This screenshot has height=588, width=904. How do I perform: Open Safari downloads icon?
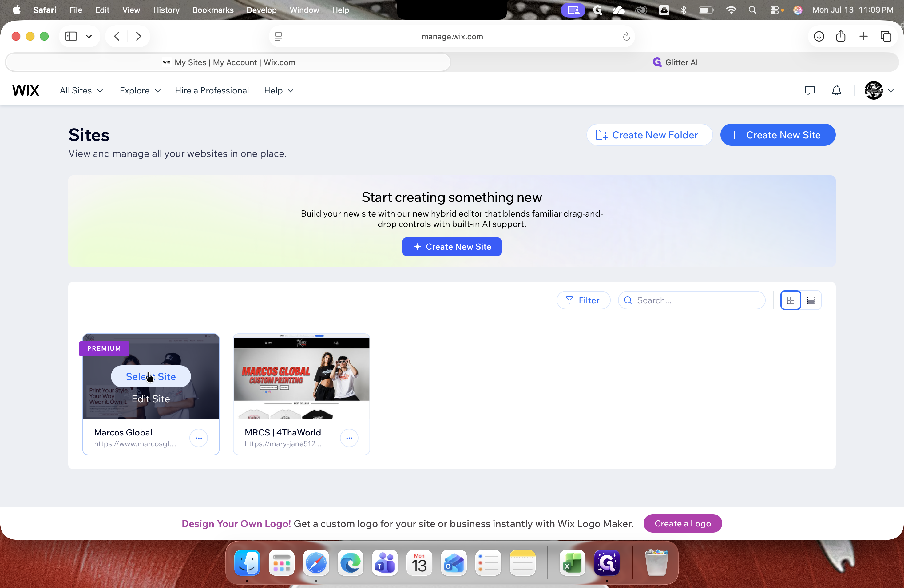819,37
